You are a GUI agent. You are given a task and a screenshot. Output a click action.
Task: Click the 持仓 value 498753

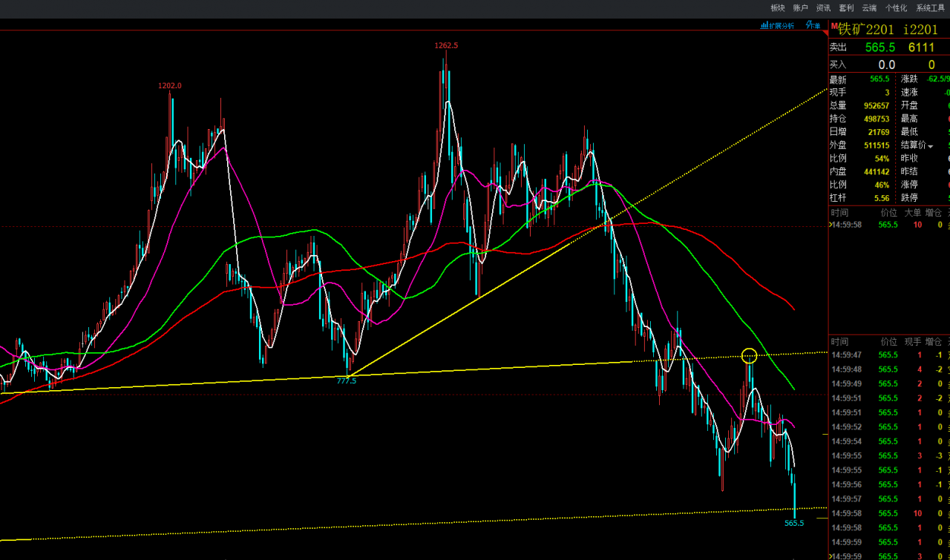[876, 119]
